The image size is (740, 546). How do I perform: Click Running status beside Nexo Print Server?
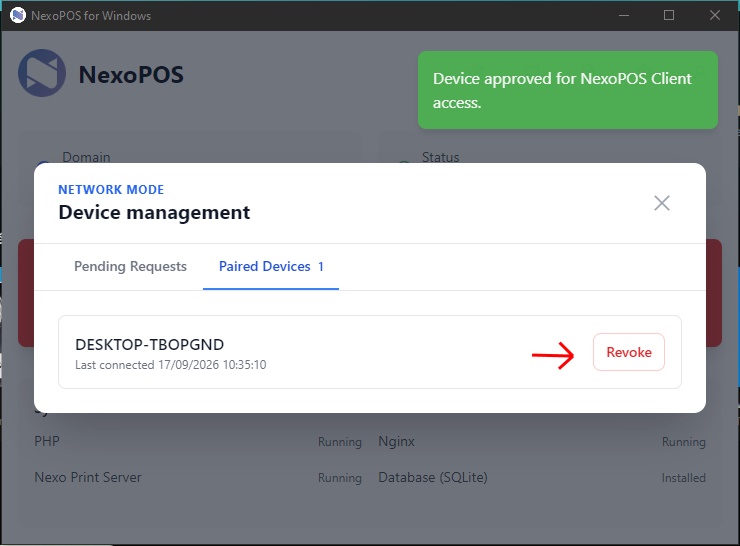click(x=340, y=478)
